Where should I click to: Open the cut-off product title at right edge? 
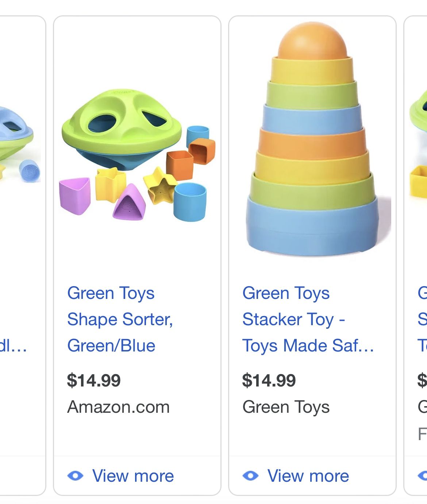pyautogui.click(x=422, y=319)
